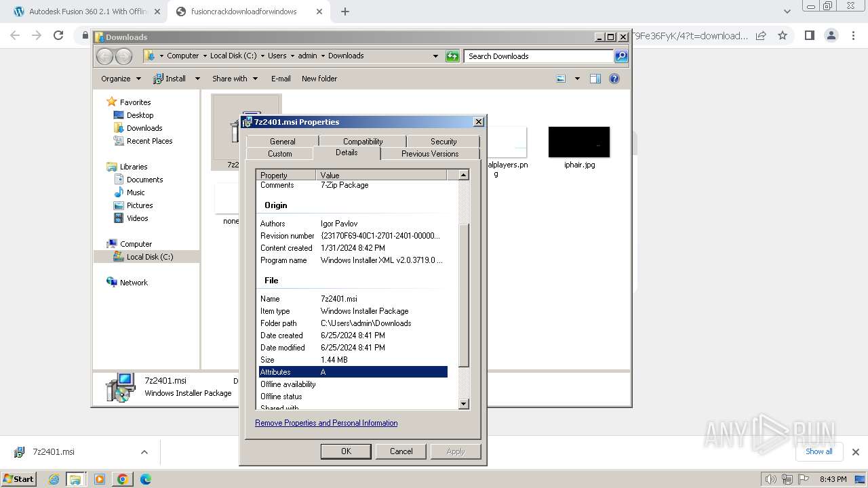Click the Property column header
Screen dimensions: 868x488
(288, 175)
